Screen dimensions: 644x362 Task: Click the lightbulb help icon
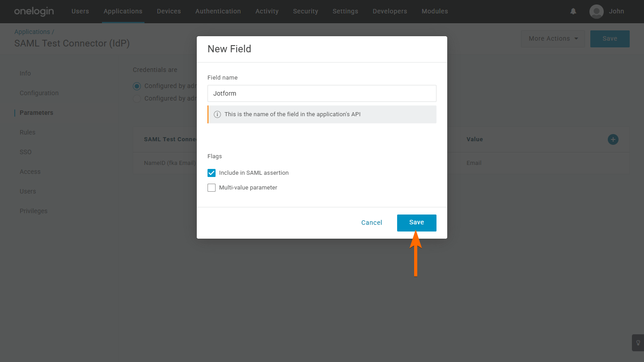click(x=638, y=343)
